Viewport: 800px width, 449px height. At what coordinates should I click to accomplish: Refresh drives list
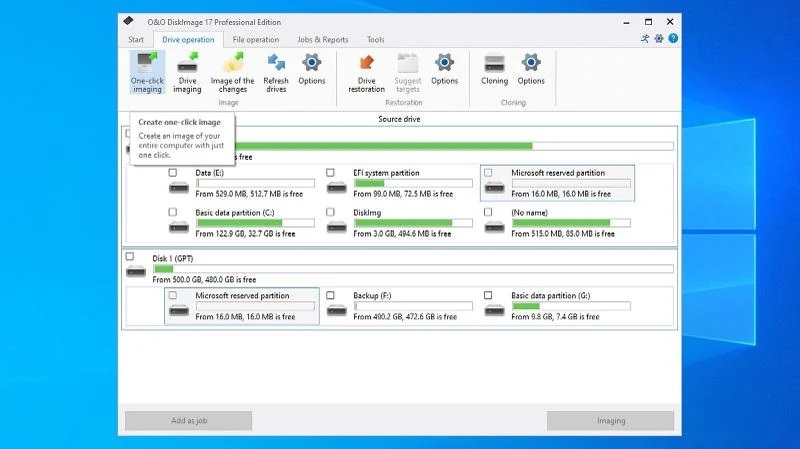[276, 72]
